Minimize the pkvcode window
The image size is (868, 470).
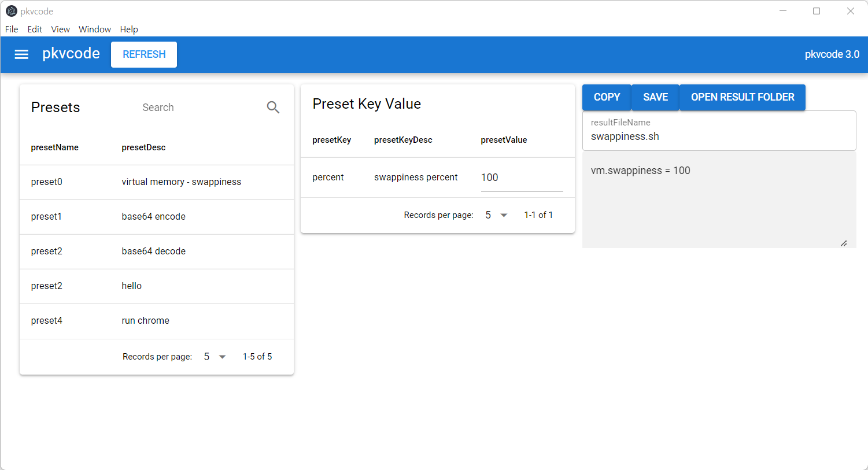(783, 11)
